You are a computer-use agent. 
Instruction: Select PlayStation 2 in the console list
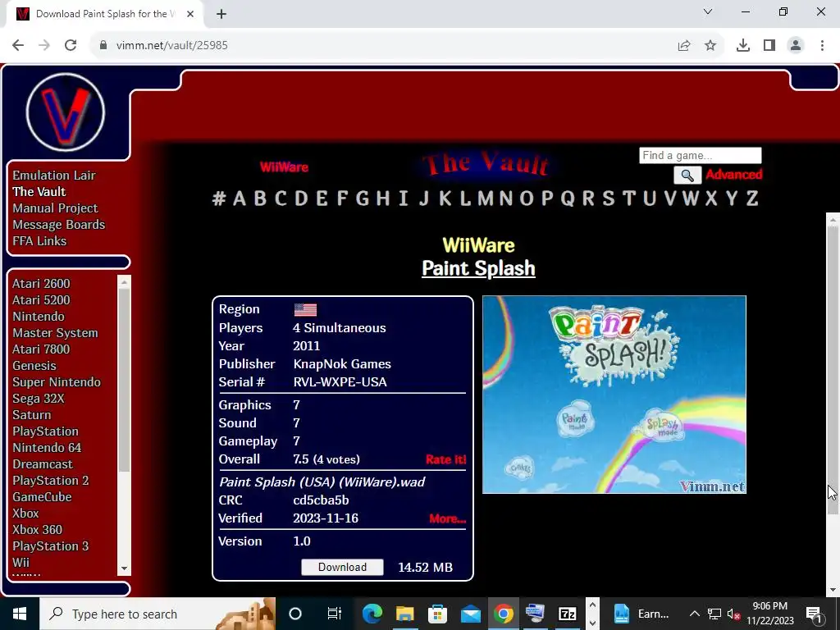tap(51, 481)
